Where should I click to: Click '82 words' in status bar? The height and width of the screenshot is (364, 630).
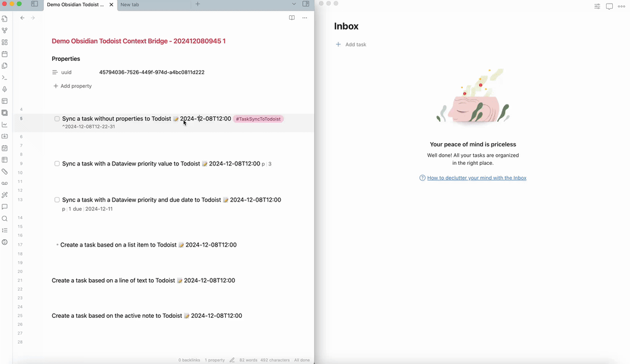(x=249, y=360)
